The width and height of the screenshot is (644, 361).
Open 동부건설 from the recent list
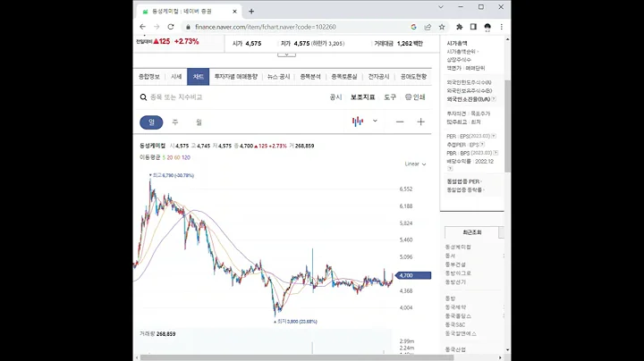(x=455, y=264)
